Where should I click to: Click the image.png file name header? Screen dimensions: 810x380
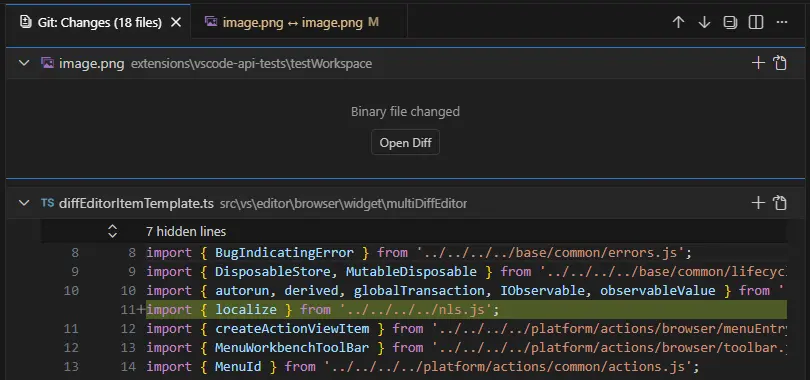tap(91, 64)
